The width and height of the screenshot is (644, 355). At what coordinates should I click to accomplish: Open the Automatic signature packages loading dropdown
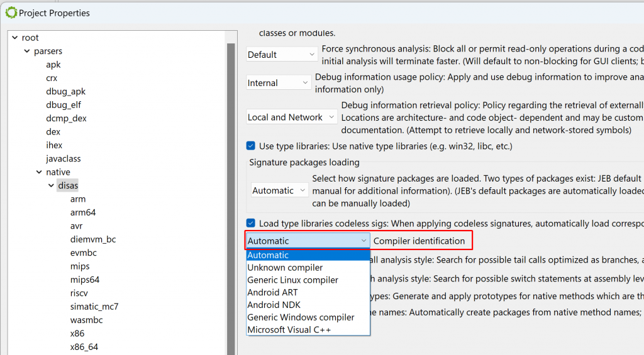(279, 190)
